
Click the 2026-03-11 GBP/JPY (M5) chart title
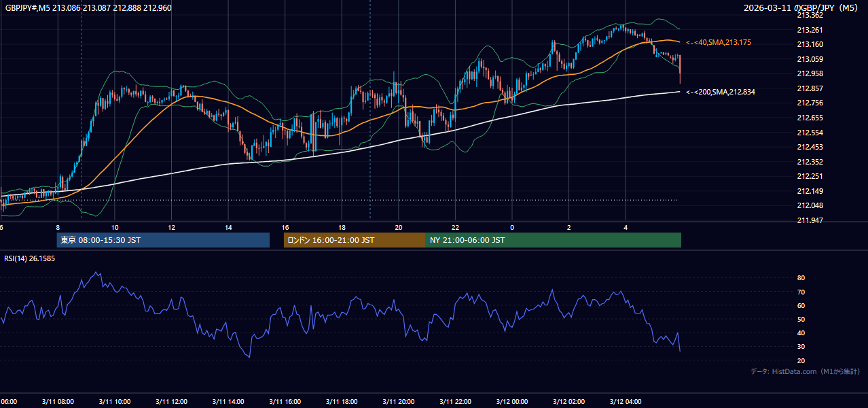click(x=802, y=7)
